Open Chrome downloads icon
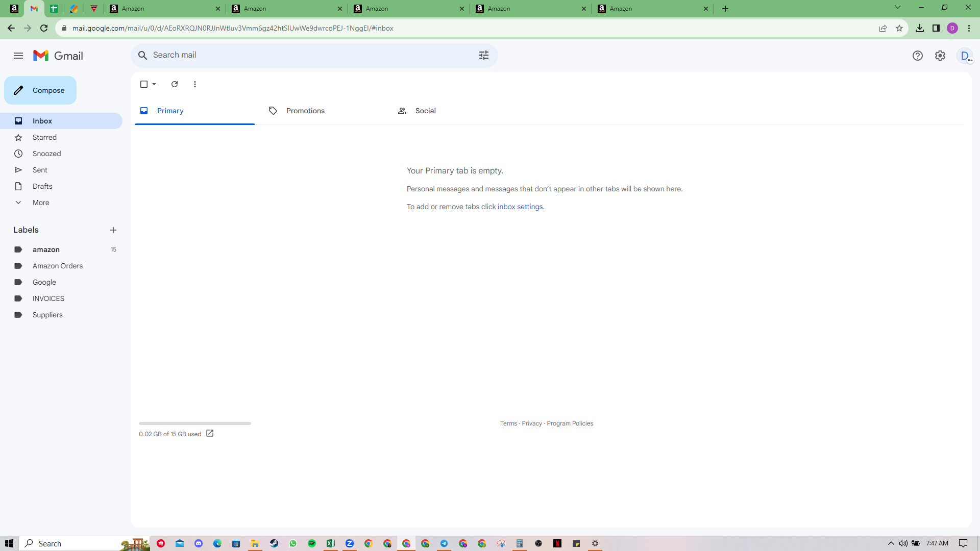This screenshot has height=551, width=980. (920, 28)
